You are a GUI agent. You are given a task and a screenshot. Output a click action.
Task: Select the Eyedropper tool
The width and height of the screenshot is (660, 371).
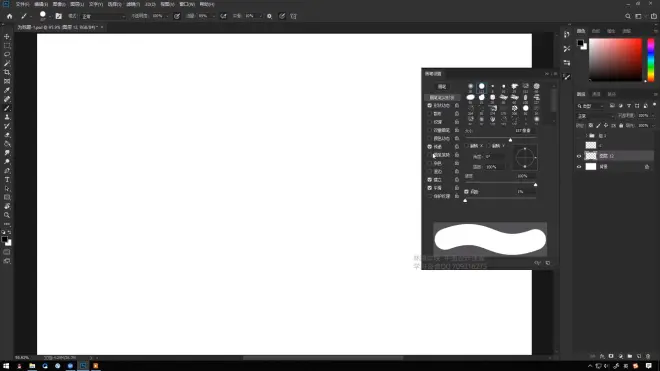[x=7, y=90]
